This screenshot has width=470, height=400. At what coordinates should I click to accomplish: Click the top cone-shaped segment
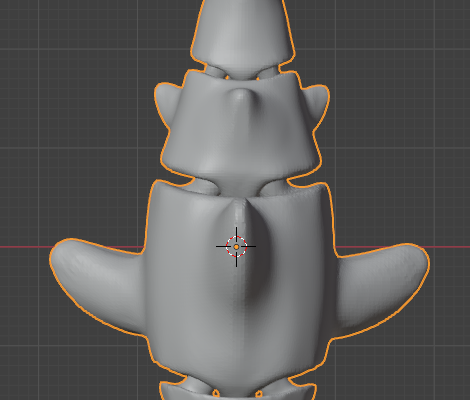pos(243,33)
